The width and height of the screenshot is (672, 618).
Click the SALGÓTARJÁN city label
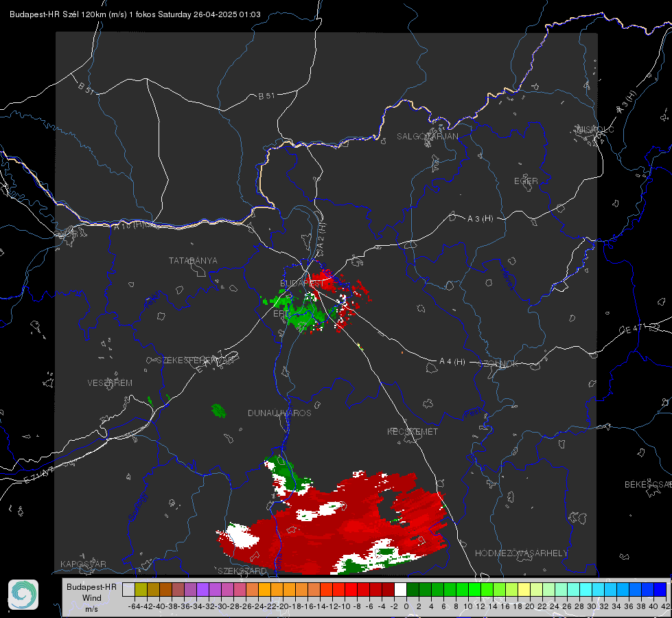tap(427, 137)
